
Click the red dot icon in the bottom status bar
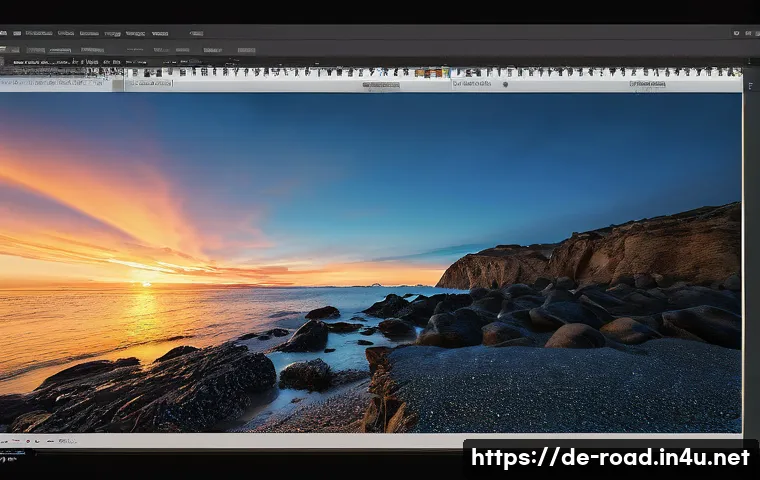(x=28, y=441)
